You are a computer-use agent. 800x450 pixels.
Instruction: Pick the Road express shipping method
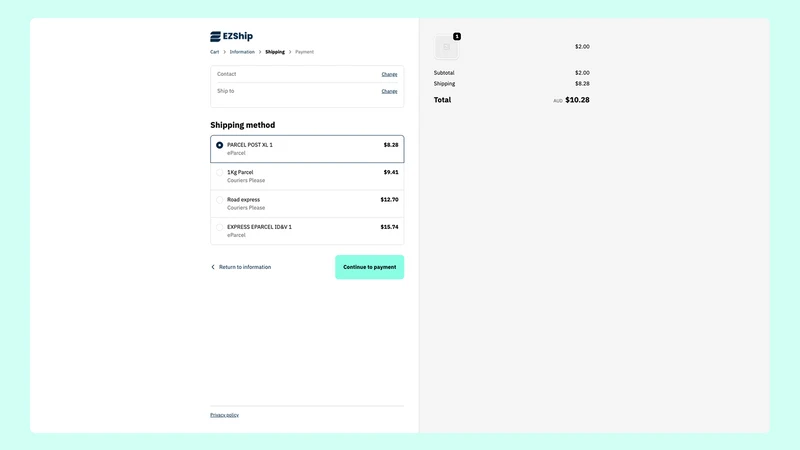(x=307, y=204)
